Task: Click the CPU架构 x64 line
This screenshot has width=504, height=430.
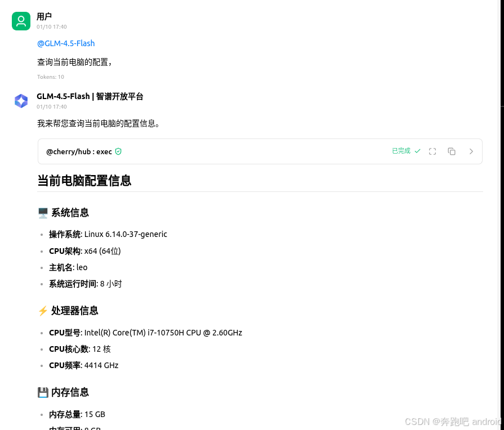Action: [85, 251]
